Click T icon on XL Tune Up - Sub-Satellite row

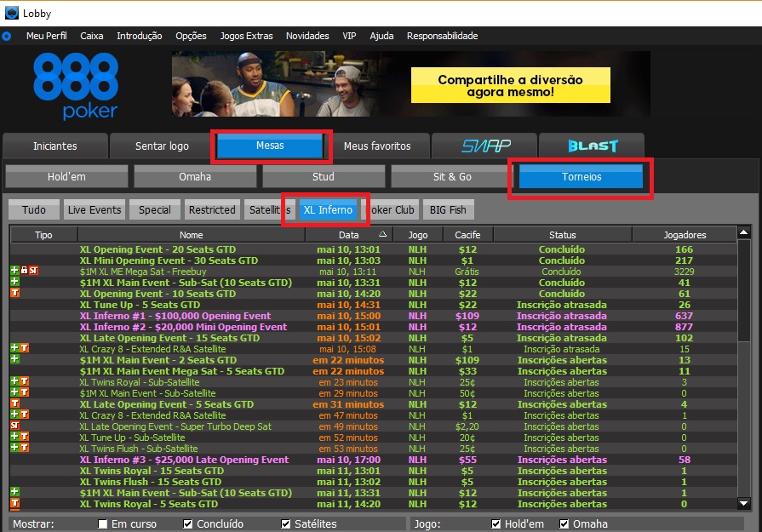pyautogui.click(x=25, y=437)
